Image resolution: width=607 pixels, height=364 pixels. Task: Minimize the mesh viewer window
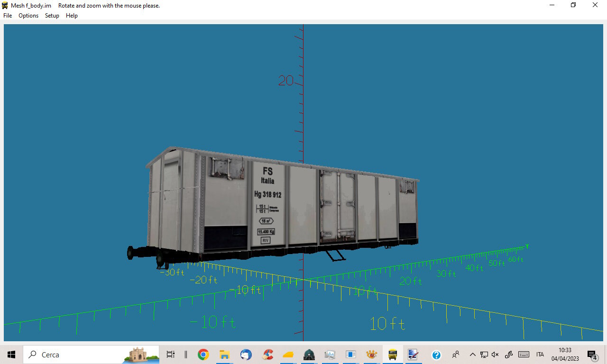coord(552,5)
